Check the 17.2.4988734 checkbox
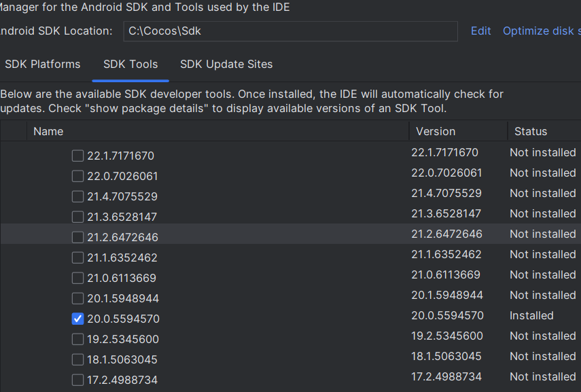Screen dimensions: 581x392 coord(77,380)
